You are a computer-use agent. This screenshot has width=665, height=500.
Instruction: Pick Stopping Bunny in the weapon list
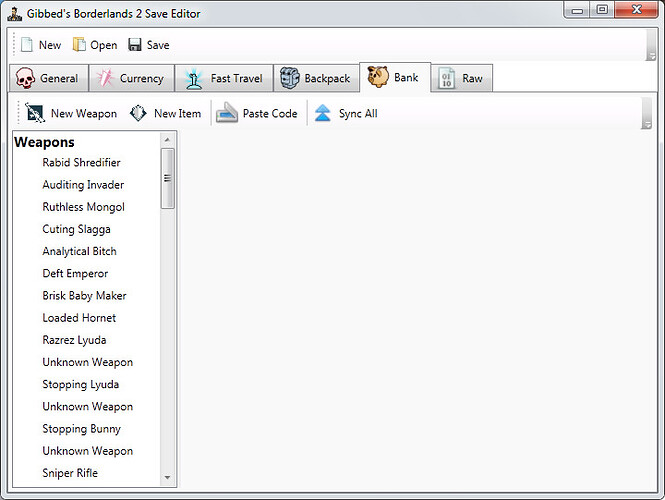pyautogui.click(x=81, y=429)
